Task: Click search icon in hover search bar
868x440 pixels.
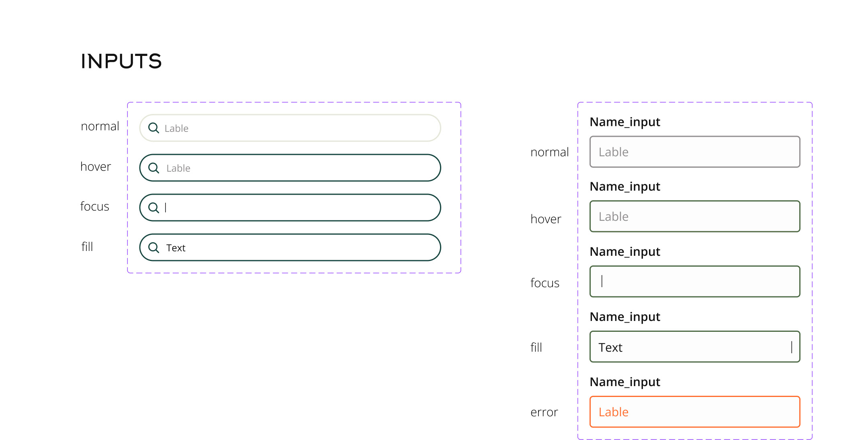Action: click(154, 168)
